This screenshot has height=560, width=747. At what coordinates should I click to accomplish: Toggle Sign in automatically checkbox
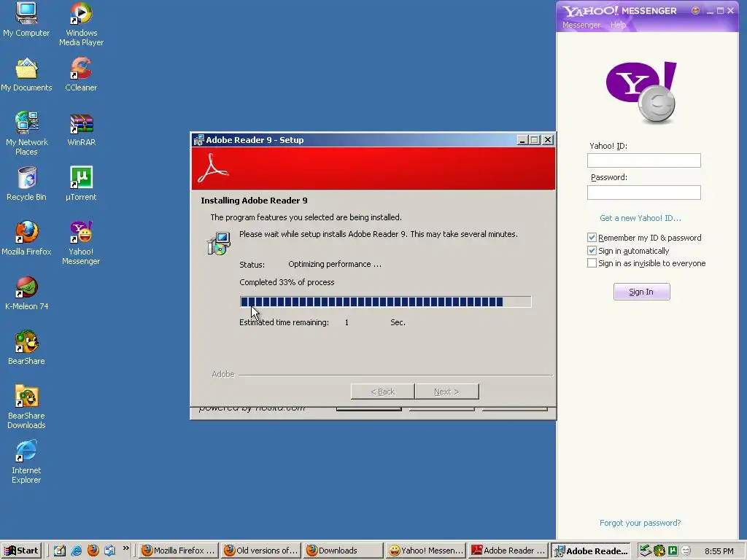592,251
